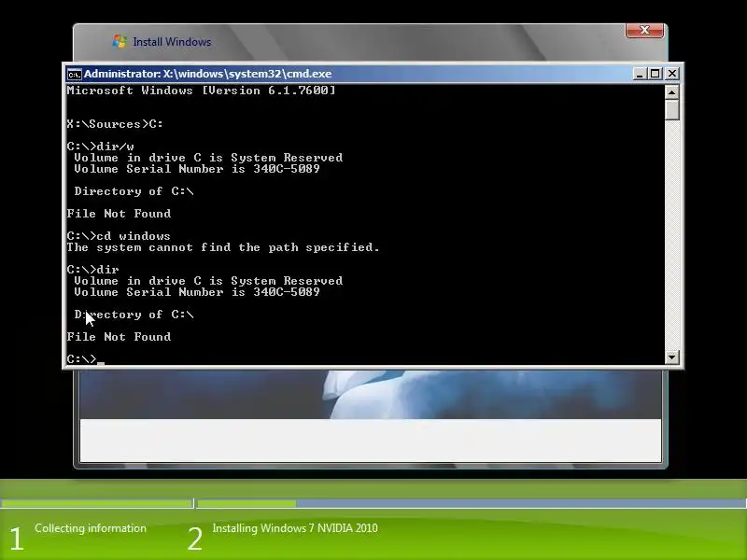Click the Administrator cmd.exe title bar text
The image size is (747, 560).
[207, 74]
